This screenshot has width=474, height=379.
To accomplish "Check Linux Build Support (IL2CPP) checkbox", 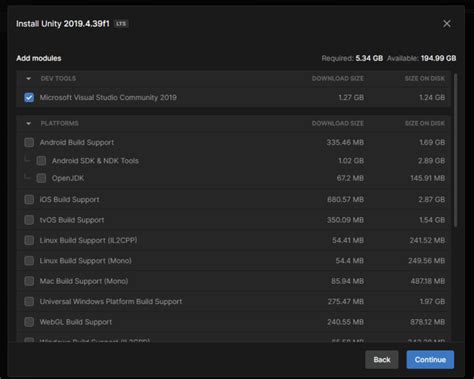I will point(29,240).
